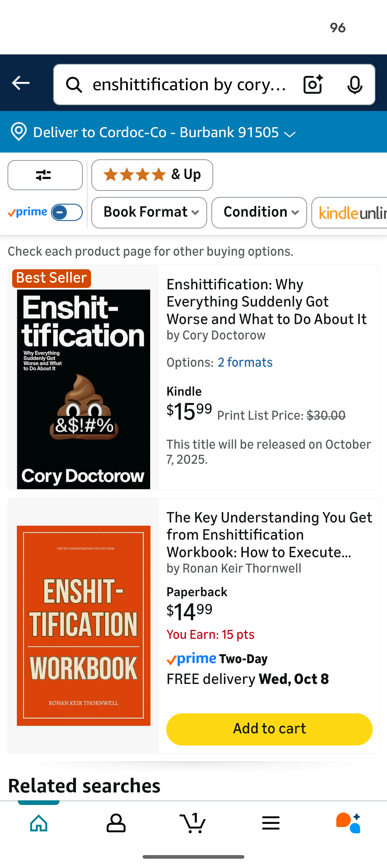The height and width of the screenshot is (868, 387).
Task: Open the orange Enshittification Workbook cover
Action: coord(83,626)
